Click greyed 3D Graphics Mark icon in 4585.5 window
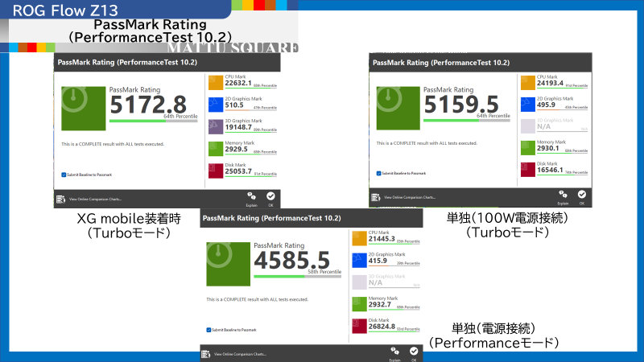Image resolution: width=644 pixels, height=362 pixels. click(359, 282)
